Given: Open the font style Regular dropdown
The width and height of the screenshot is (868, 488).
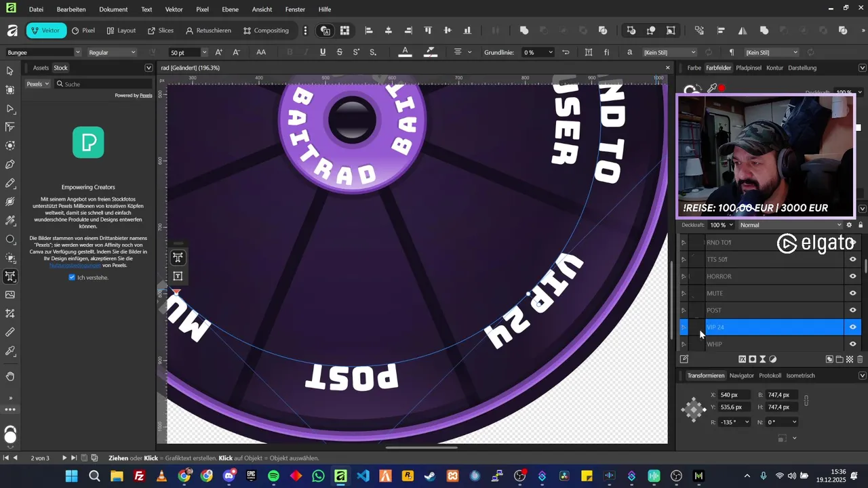Looking at the screenshot, I should point(133,52).
